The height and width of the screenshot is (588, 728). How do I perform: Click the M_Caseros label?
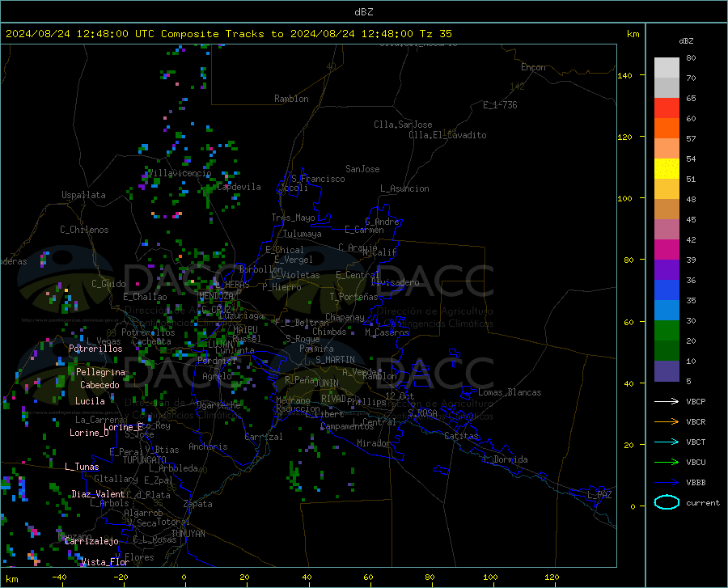pyautogui.click(x=387, y=332)
